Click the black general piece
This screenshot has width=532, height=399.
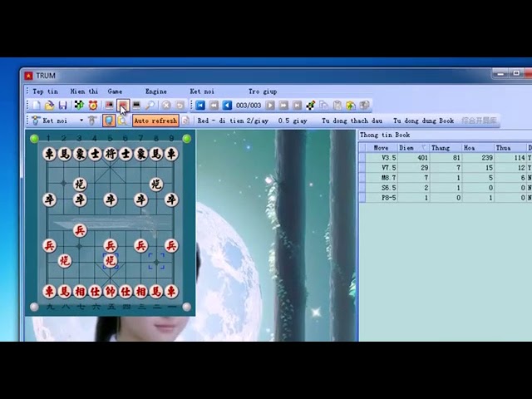pyautogui.click(x=111, y=154)
